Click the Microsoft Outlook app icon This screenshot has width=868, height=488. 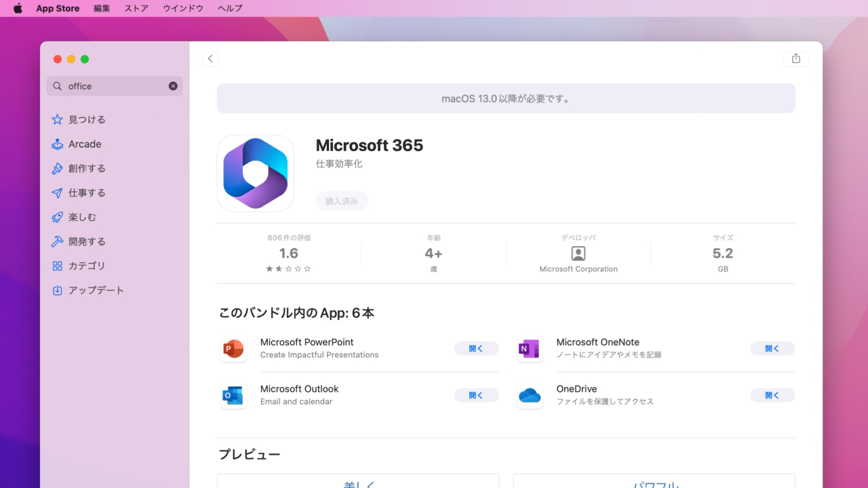(x=233, y=395)
